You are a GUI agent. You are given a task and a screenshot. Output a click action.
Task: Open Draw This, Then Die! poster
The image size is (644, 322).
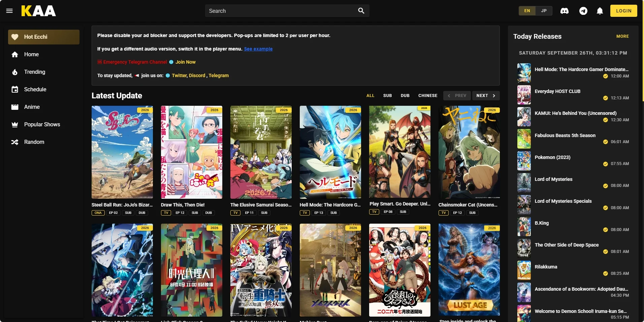(192, 152)
